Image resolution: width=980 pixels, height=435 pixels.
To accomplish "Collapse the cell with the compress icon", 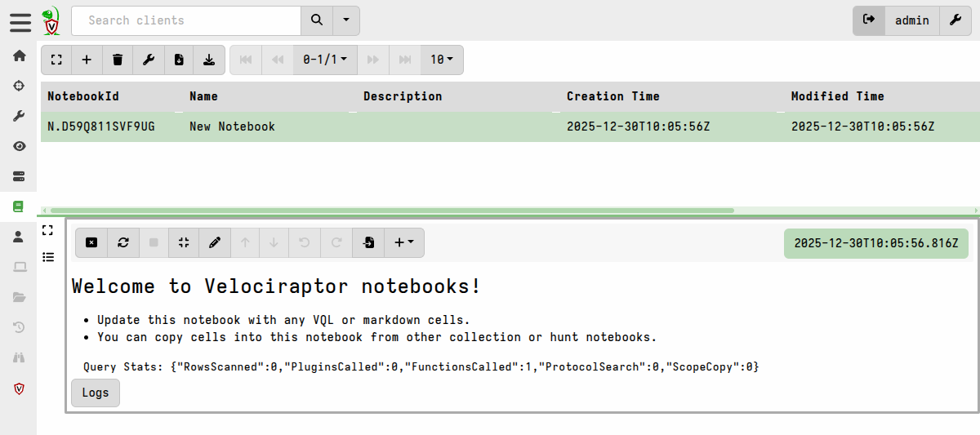I will pyautogui.click(x=184, y=242).
